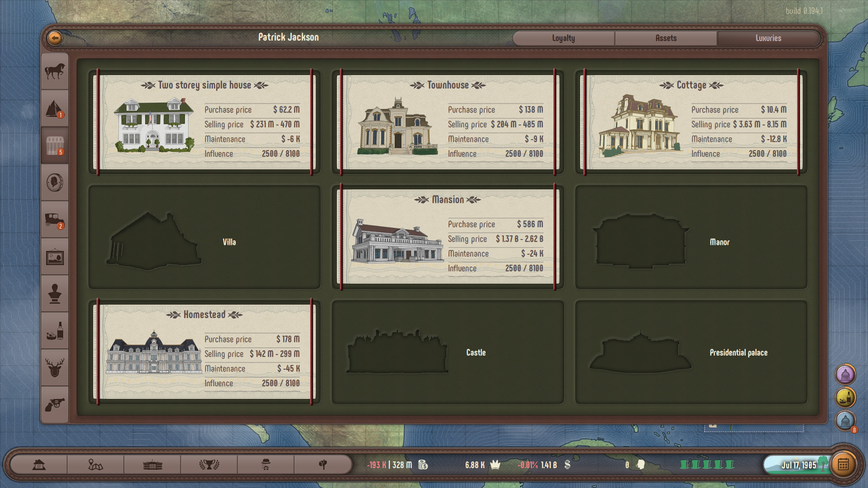Switch to the Loyalty tab

coord(563,38)
